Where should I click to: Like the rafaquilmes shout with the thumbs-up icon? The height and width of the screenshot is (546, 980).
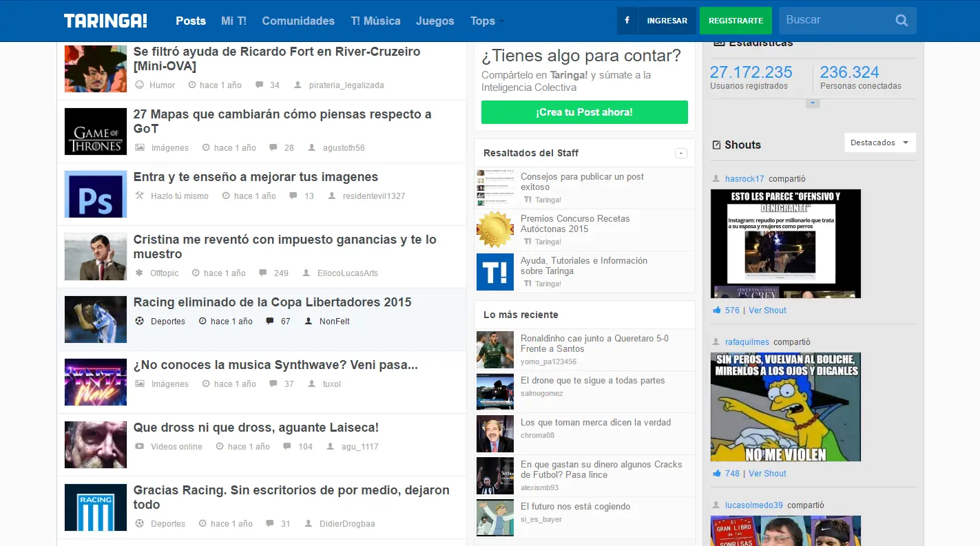717,473
